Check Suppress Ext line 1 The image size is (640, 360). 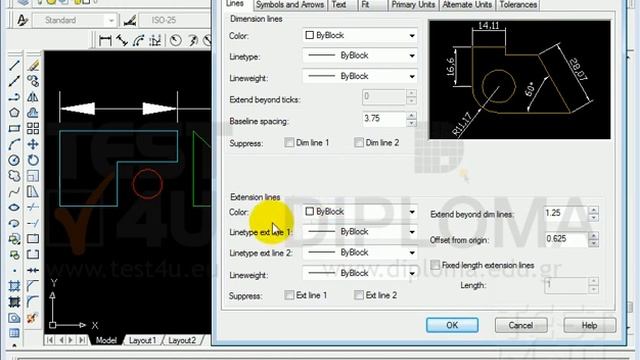click(289, 295)
